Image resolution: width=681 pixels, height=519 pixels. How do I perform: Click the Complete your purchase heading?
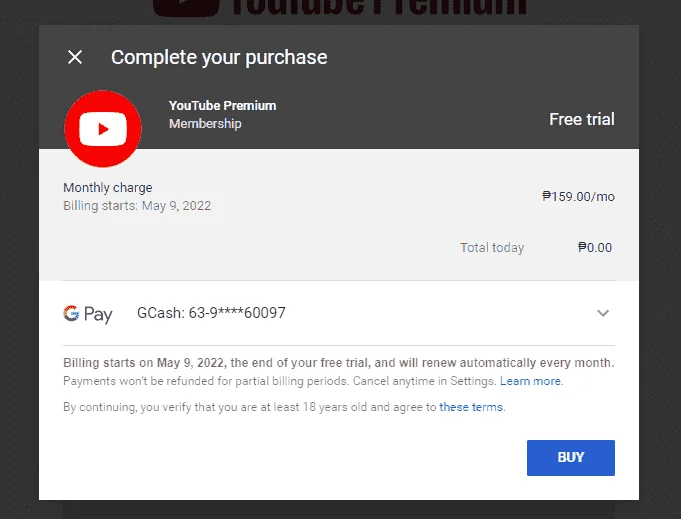pos(219,57)
